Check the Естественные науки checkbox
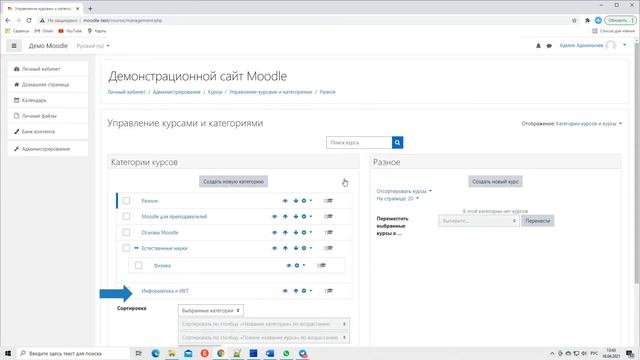 point(126,248)
